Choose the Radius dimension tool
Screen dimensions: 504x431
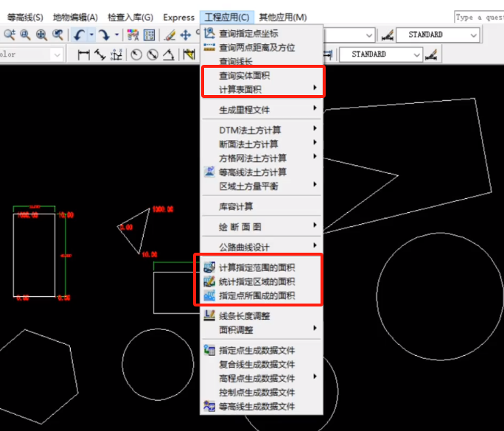point(136,55)
